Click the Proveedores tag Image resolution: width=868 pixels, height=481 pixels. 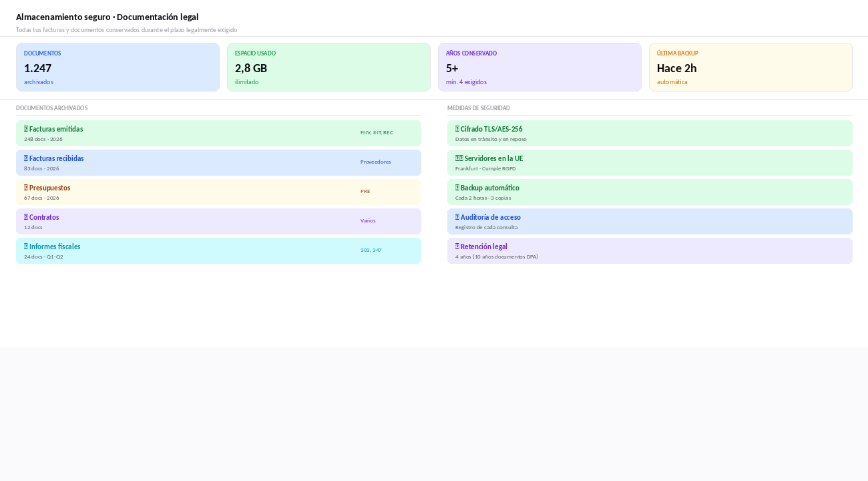375,162
